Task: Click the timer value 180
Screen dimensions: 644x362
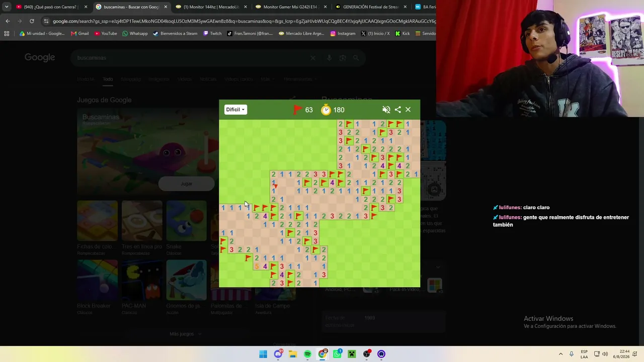Action: (339, 110)
